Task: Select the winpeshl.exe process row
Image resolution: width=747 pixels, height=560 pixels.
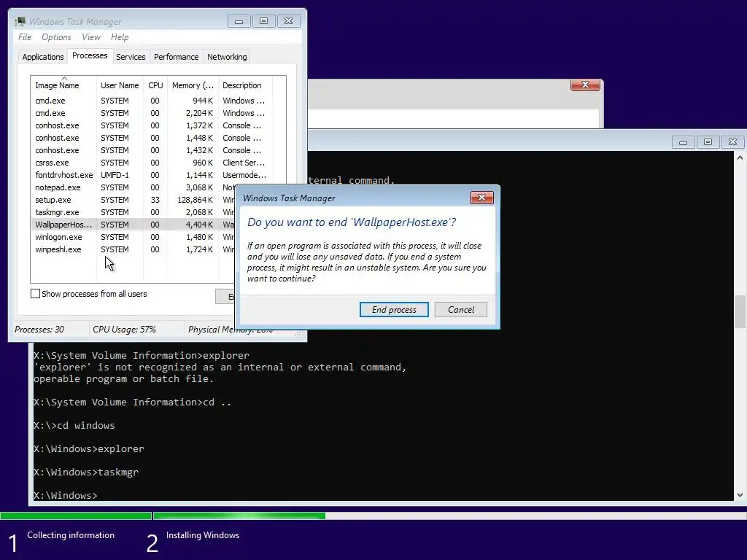Action: 133,249
